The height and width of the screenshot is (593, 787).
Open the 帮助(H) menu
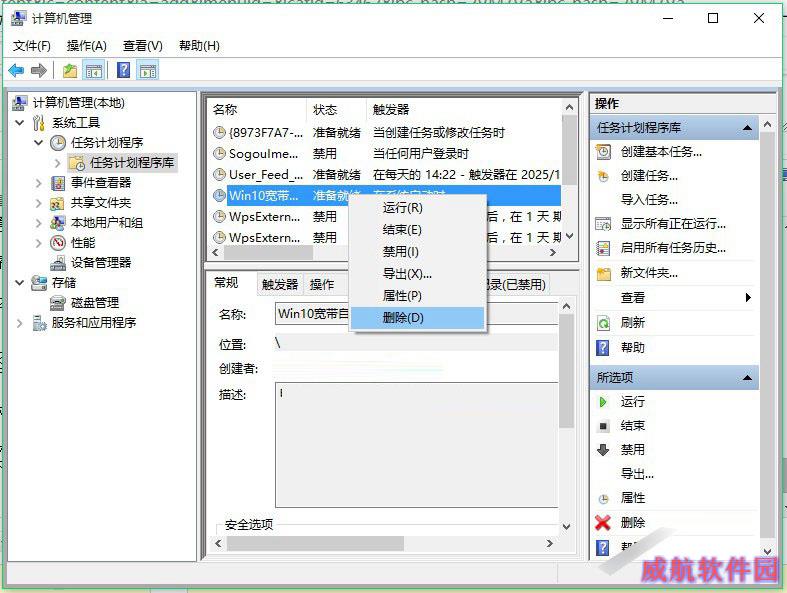pyautogui.click(x=199, y=46)
